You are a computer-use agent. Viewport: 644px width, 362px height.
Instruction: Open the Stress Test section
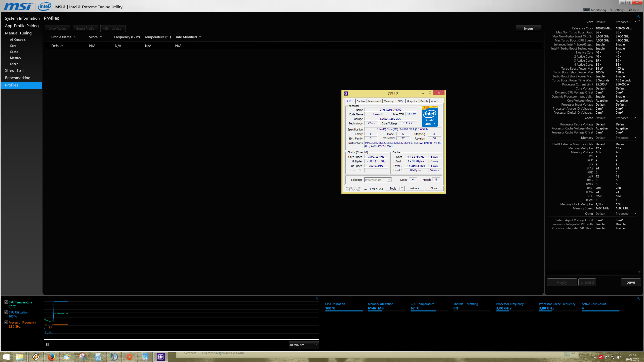coord(14,71)
